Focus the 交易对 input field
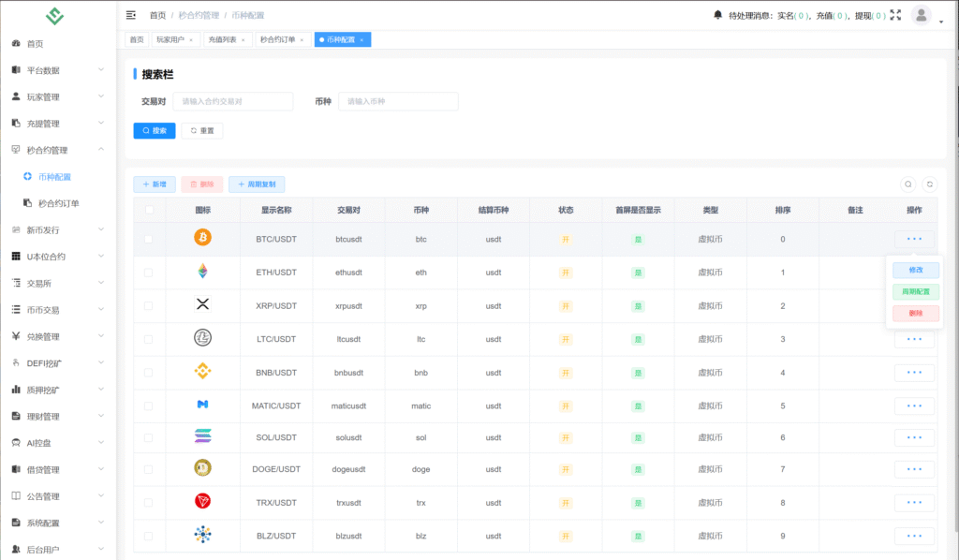Screen dimensions: 959x560 tap(232, 101)
